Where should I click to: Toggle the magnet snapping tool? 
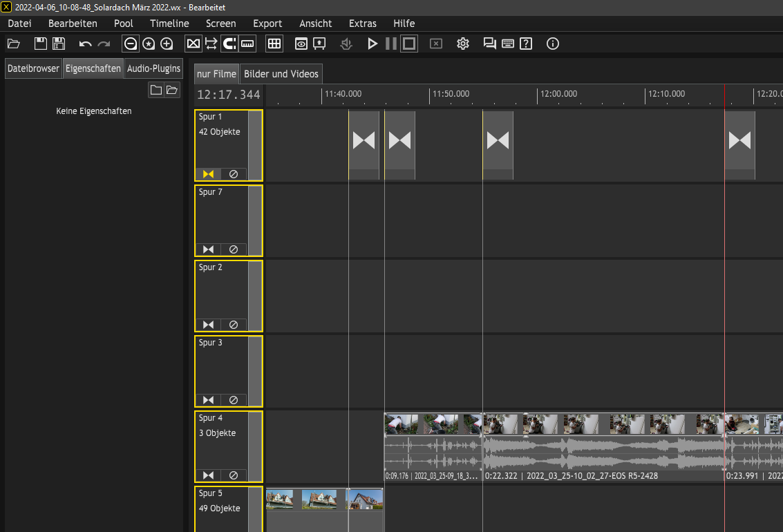click(229, 44)
